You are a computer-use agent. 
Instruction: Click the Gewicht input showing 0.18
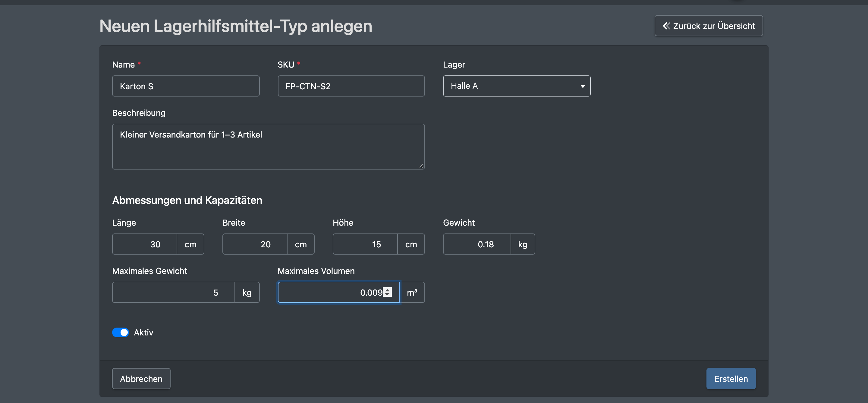click(x=477, y=244)
